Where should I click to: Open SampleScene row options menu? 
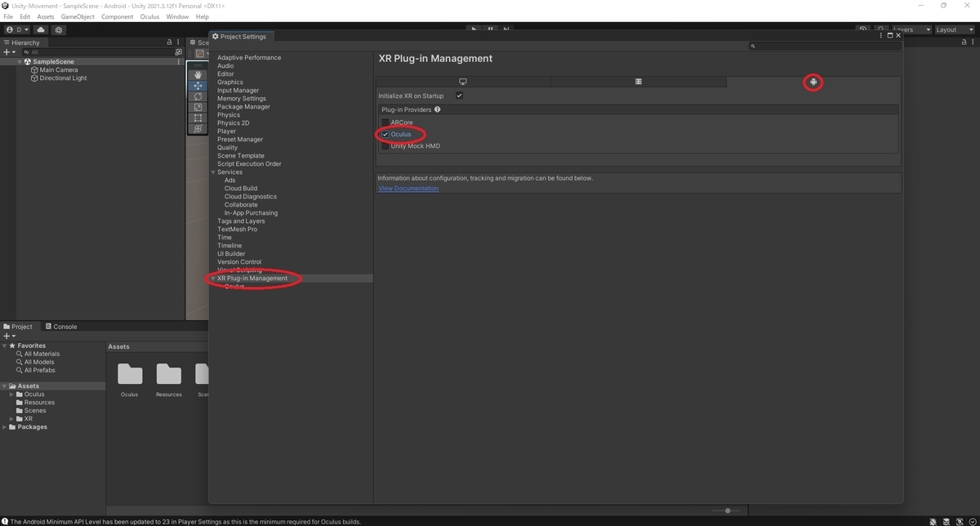179,61
